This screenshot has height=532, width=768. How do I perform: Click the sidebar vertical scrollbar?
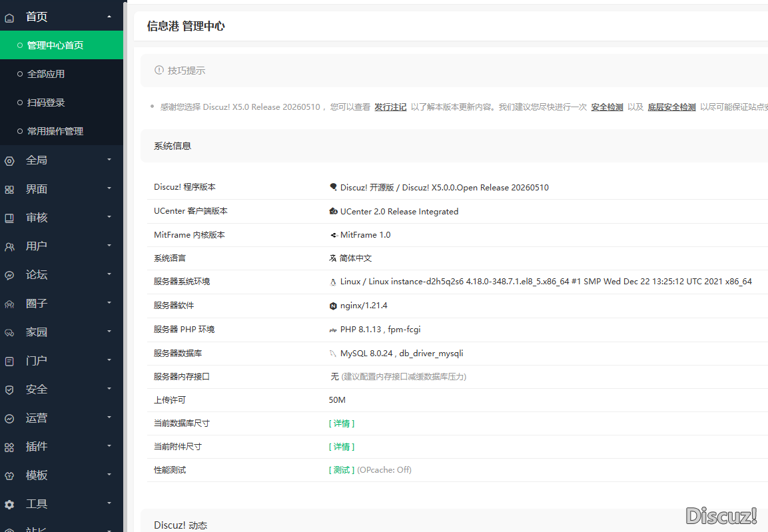(125, 266)
